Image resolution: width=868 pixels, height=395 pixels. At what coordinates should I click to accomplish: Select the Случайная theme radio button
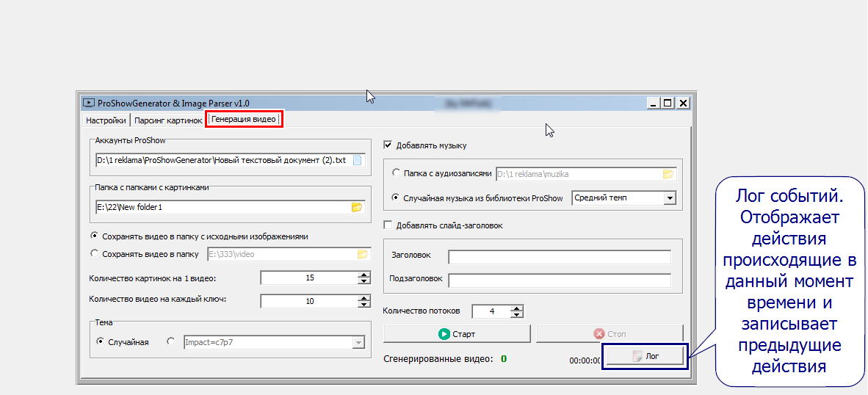(x=100, y=342)
